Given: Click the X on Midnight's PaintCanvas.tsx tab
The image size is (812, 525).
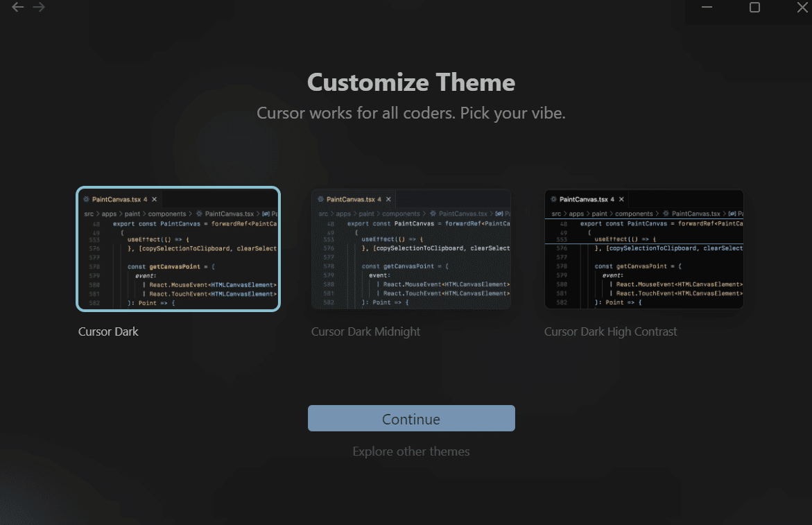Looking at the screenshot, I should click(387, 199).
